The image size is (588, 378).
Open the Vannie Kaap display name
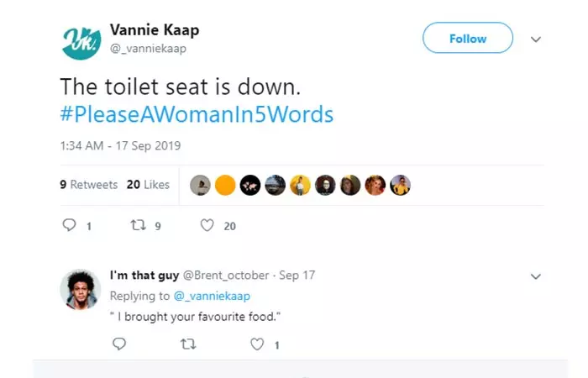coord(155,30)
